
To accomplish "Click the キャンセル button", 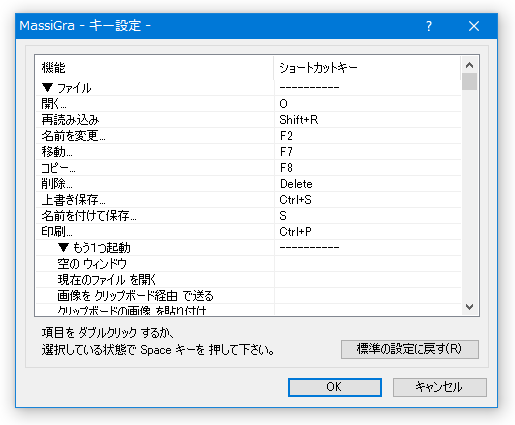I will 439,387.
